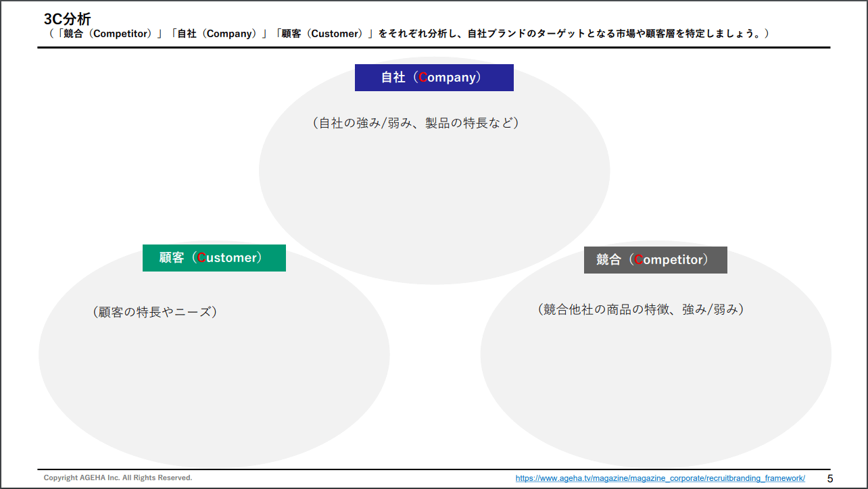
Task: Select the 競合（Competitor） gray label
Action: click(x=656, y=260)
